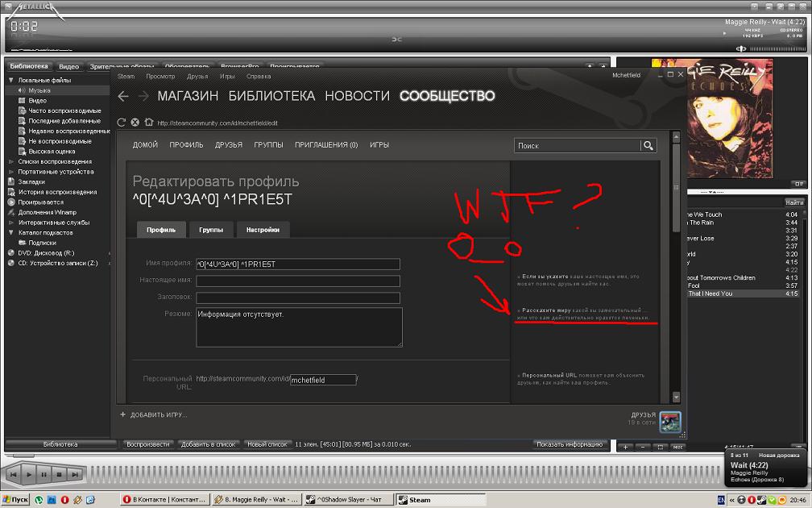This screenshot has height=508, width=812.
Task: Click the Настоящее имя input field
Action: pyautogui.click(x=298, y=281)
